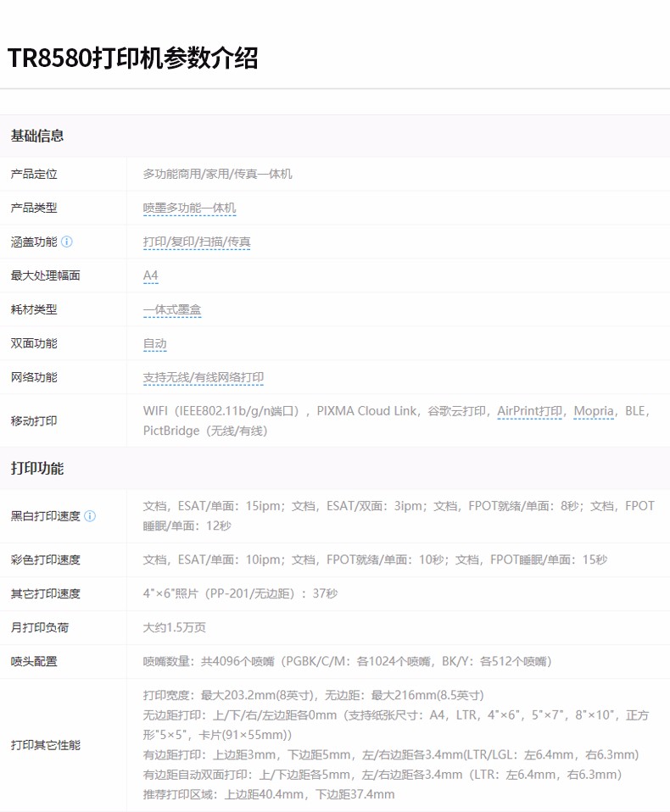Select line starting 有边距自动双面打印
Image resolution: width=670 pixels, height=812 pixels.
point(382,775)
